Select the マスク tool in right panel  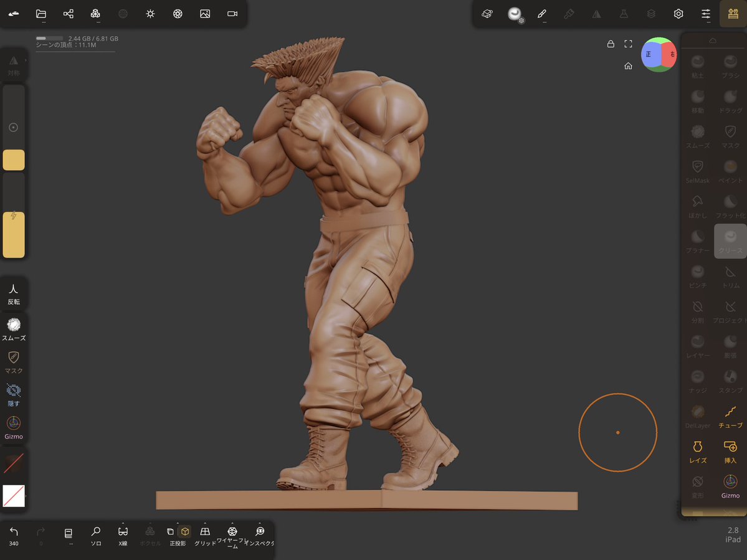[x=730, y=136]
